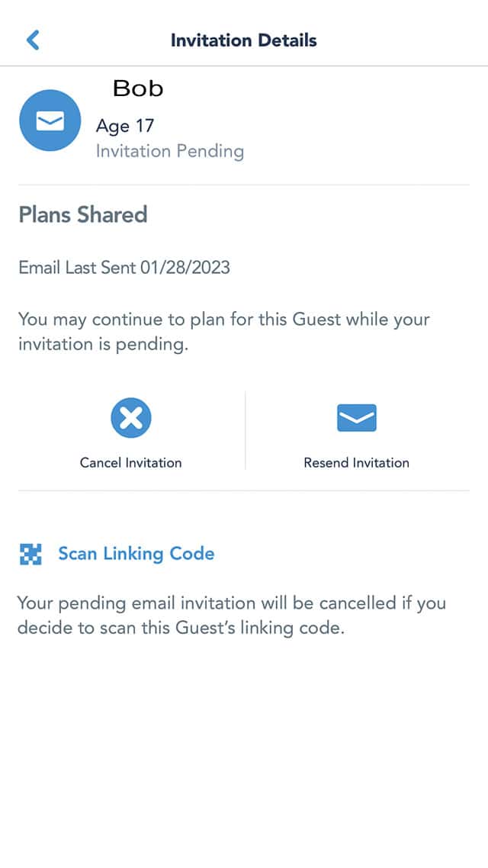Image resolution: width=488 pixels, height=868 pixels.
Task: Tap the Invitation Pending status text
Action: [170, 151]
